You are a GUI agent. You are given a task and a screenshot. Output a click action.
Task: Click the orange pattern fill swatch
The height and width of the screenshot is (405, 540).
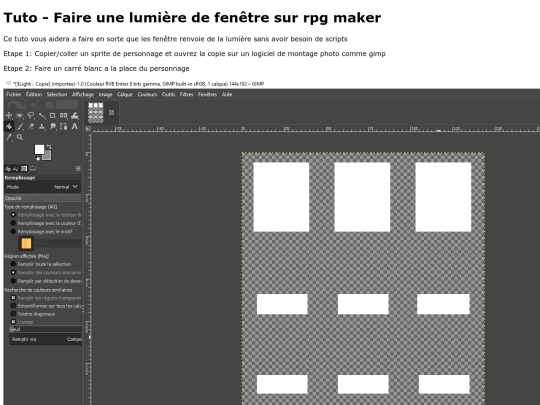point(26,243)
